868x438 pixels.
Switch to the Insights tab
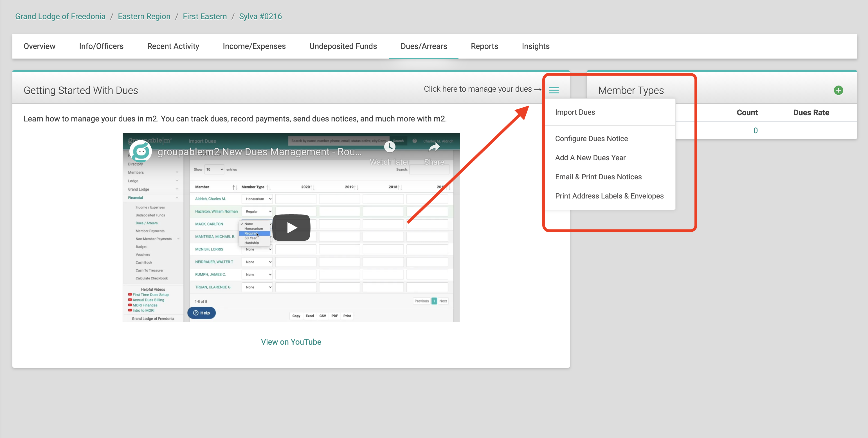point(536,46)
